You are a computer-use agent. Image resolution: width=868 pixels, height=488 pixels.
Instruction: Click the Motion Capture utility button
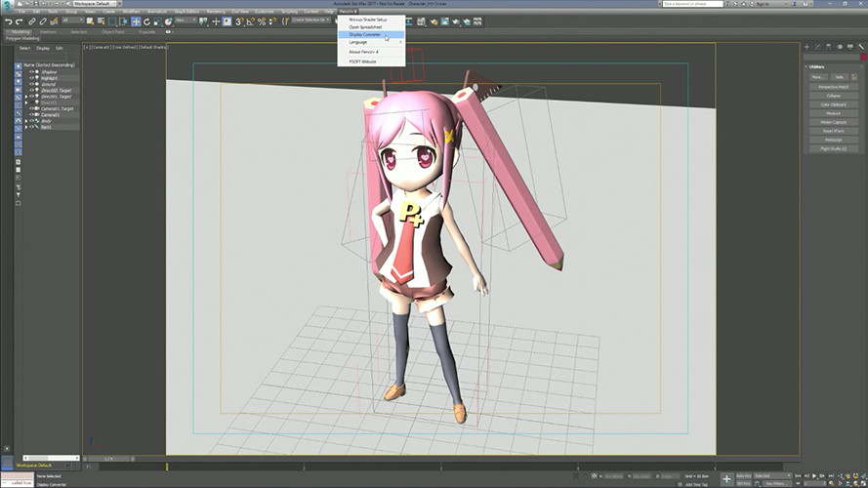click(x=833, y=122)
